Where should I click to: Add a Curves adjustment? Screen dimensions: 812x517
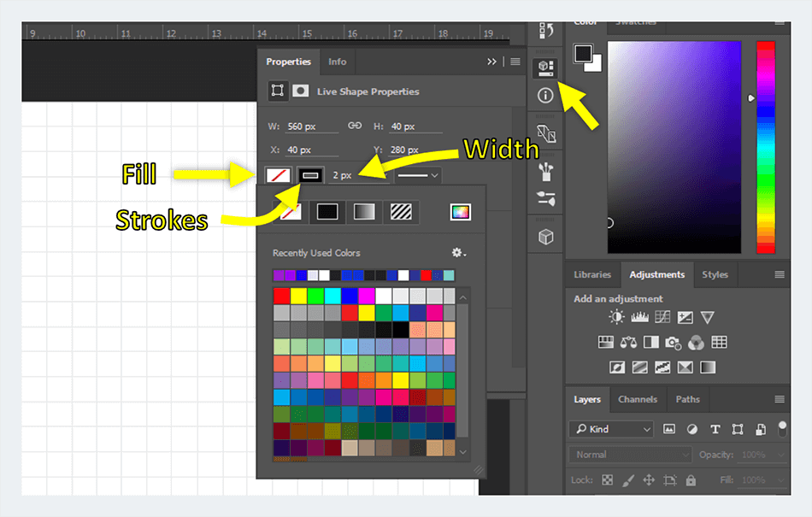(x=662, y=317)
